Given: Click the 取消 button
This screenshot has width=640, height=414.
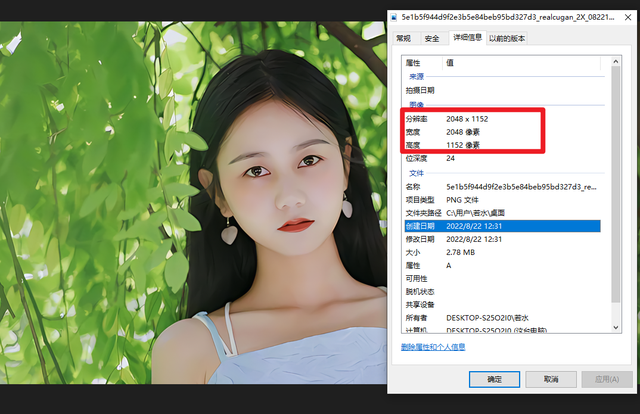Looking at the screenshot, I should coord(551,379).
